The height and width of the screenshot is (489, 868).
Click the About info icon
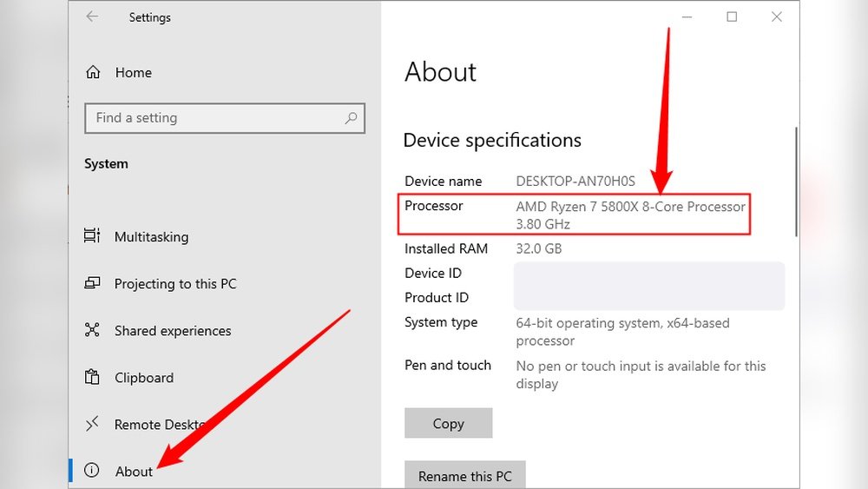click(x=92, y=472)
